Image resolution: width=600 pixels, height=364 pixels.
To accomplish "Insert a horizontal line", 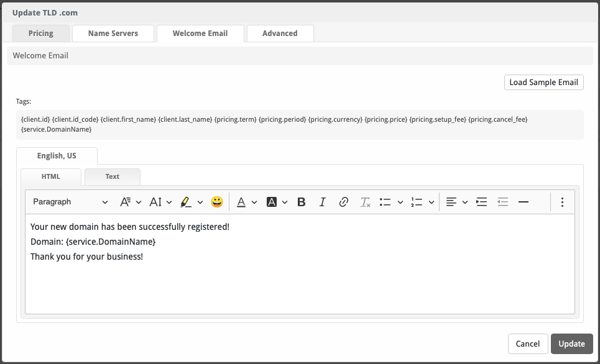I will pos(524,202).
